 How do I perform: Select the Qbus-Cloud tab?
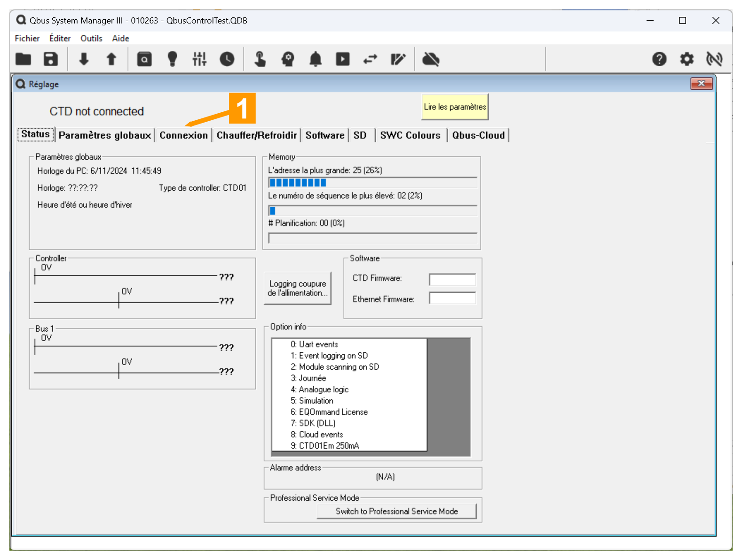point(478,135)
